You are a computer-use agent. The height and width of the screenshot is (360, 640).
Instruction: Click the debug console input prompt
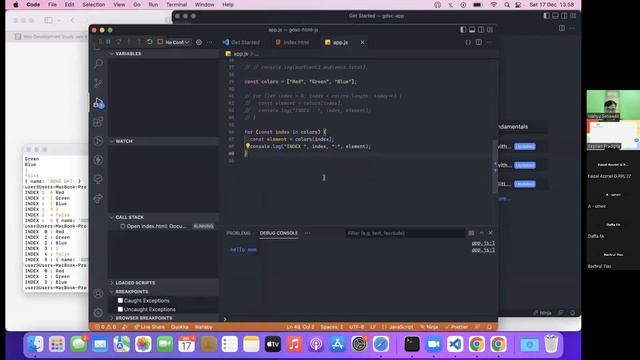[359, 319]
